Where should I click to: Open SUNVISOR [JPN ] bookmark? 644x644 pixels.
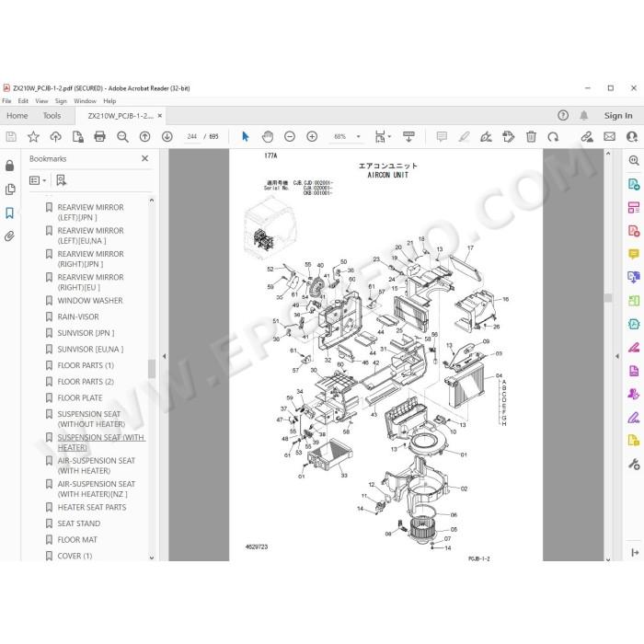pyautogui.click(x=86, y=333)
